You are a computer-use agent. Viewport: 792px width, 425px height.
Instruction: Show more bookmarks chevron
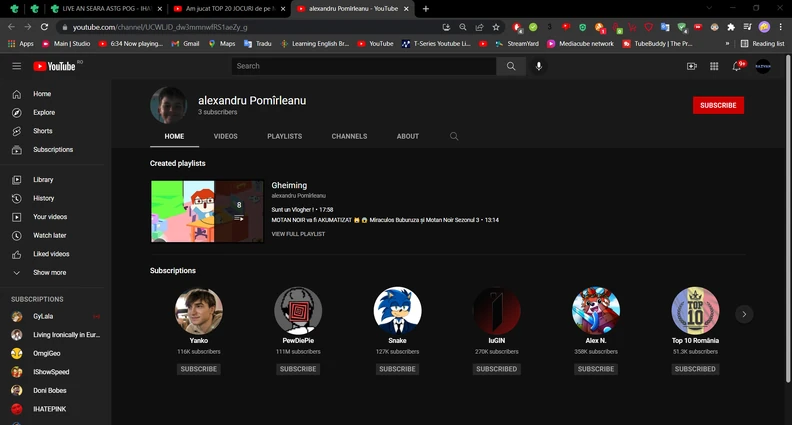[727, 44]
